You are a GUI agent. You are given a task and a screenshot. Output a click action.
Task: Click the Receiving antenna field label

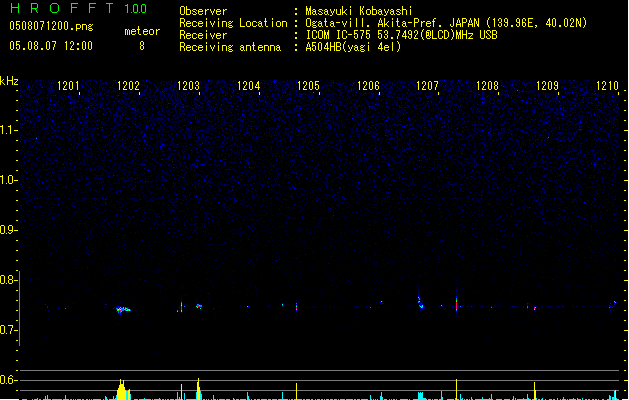click(230, 47)
